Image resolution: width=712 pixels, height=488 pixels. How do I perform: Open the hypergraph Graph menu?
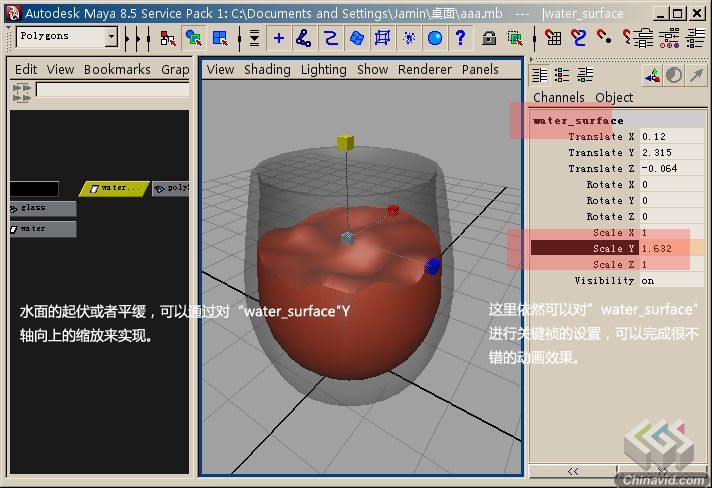point(175,70)
